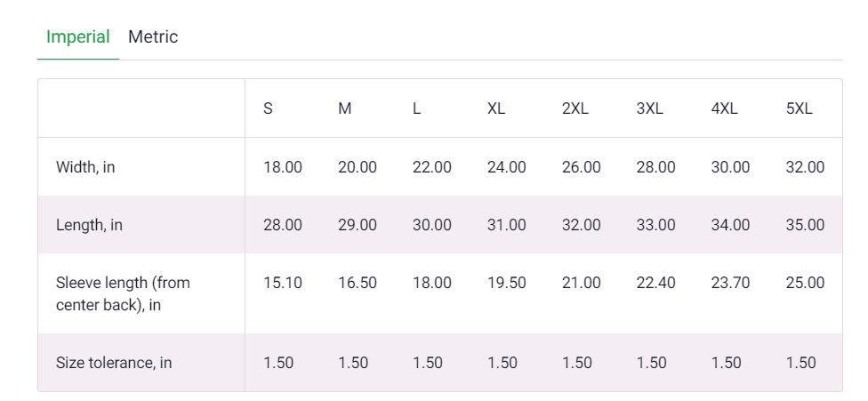Click the length value 30.00 for L
This screenshot has height=401, width=868.
pyautogui.click(x=432, y=225)
